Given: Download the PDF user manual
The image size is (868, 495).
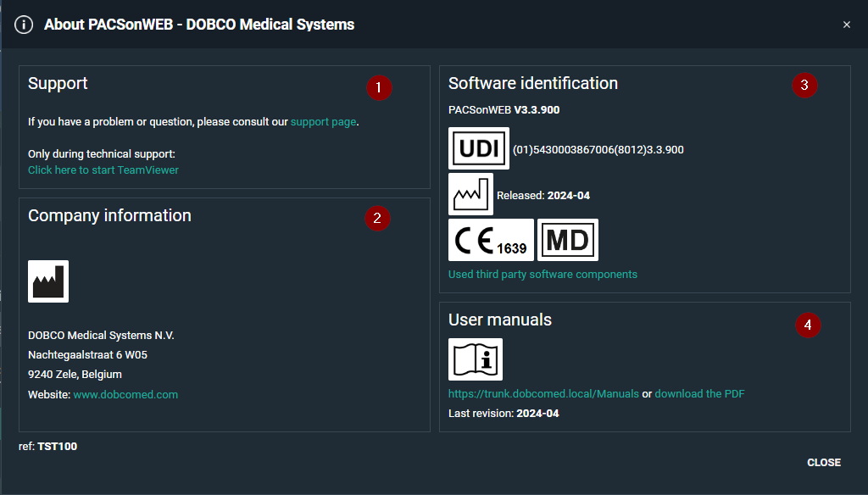Looking at the screenshot, I should 699,394.
